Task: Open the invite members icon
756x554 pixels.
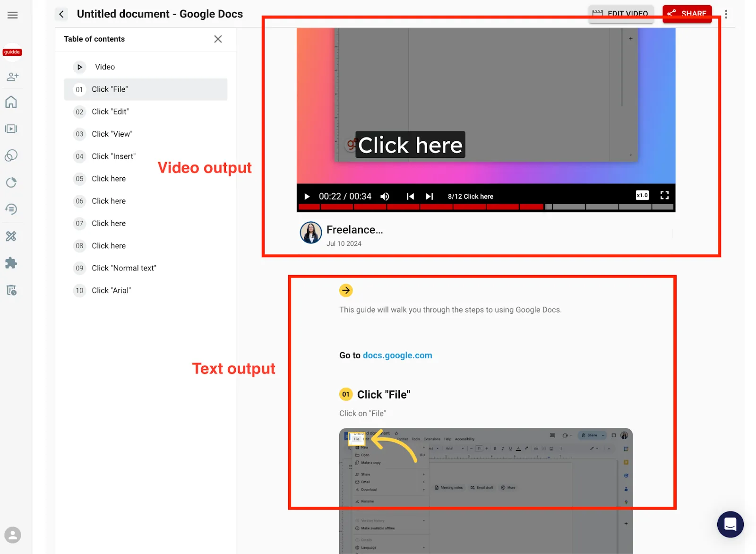Action: 13,77
